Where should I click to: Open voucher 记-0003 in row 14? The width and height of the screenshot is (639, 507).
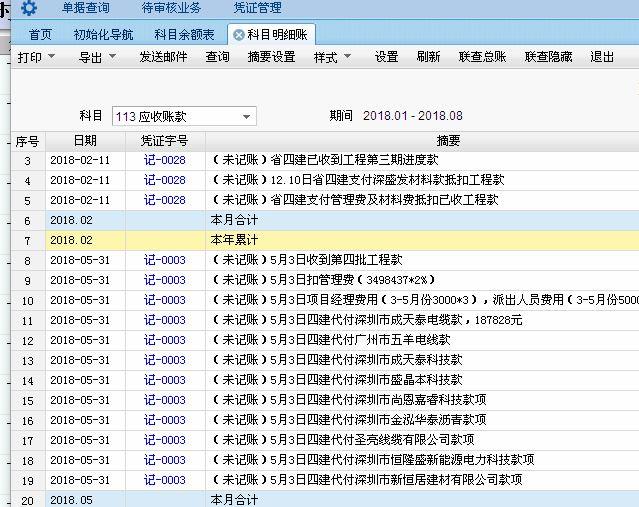click(165, 379)
